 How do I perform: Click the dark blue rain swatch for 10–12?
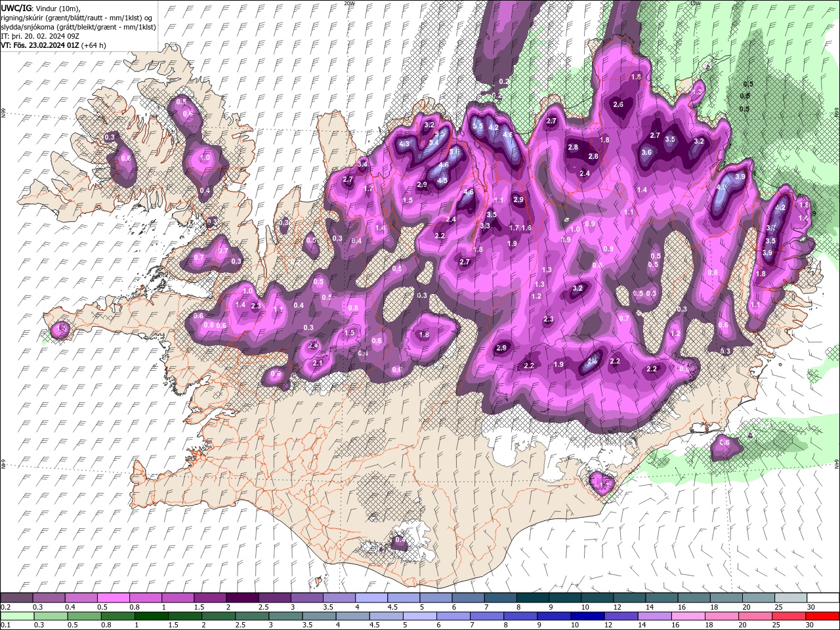point(587,616)
